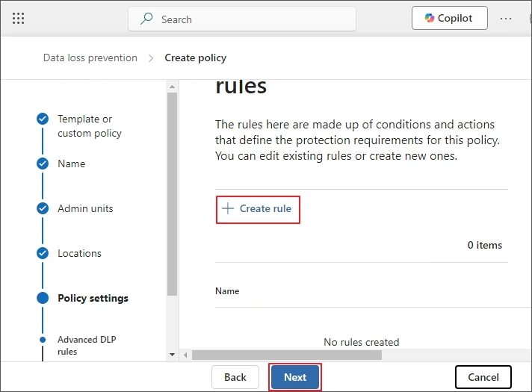This screenshot has width=532, height=392.
Task: Select the Policy settings step
Action: point(93,298)
